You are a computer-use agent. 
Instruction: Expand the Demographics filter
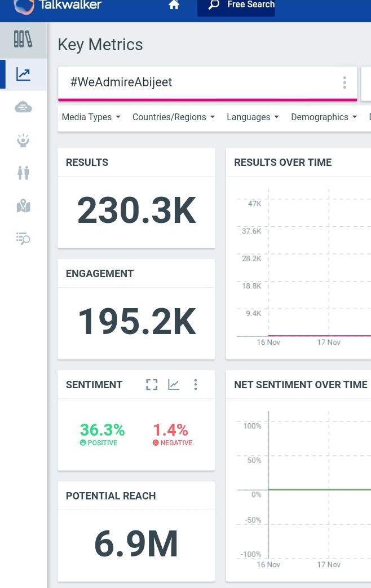(x=324, y=117)
